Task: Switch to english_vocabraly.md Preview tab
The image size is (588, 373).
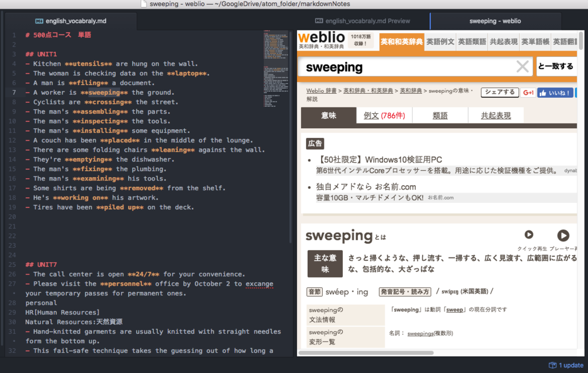Action: click(363, 21)
